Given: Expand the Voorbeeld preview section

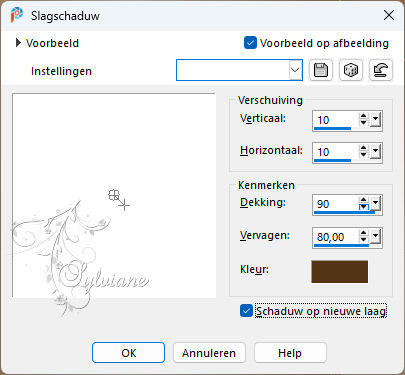Looking at the screenshot, I should 18,43.
